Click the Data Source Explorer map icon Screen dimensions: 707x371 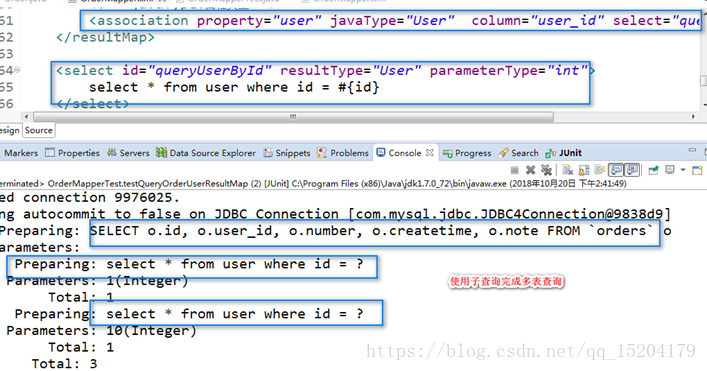[x=161, y=153]
